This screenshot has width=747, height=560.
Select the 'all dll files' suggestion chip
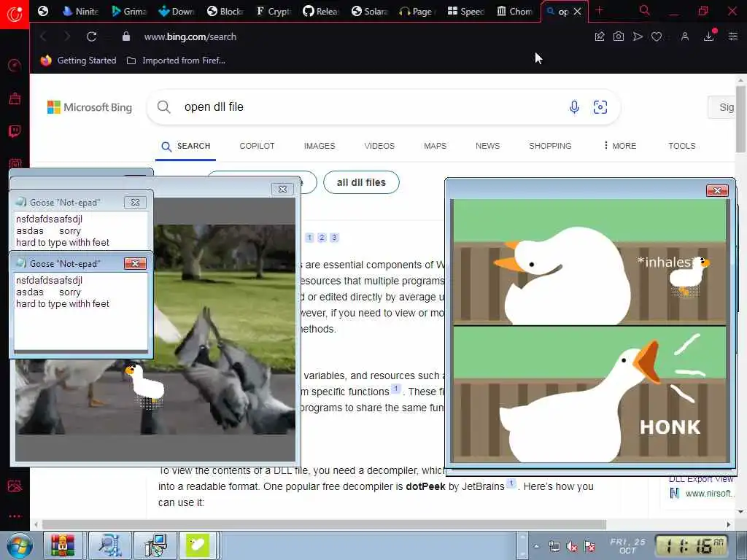[x=361, y=182]
